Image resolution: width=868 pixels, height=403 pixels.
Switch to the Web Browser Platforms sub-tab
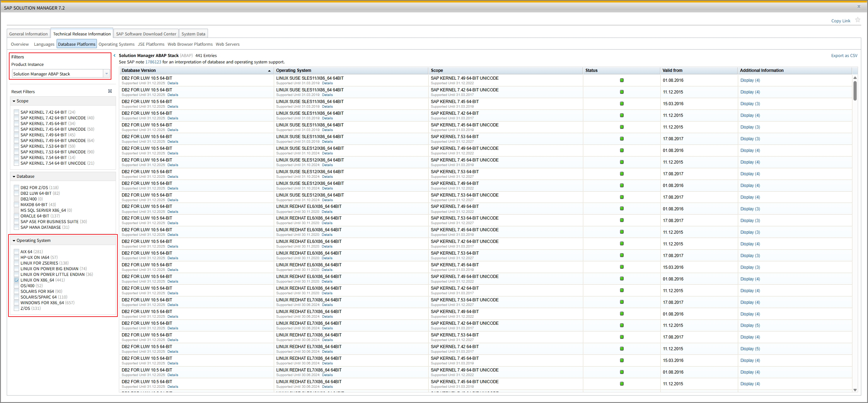tap(190, 44)
